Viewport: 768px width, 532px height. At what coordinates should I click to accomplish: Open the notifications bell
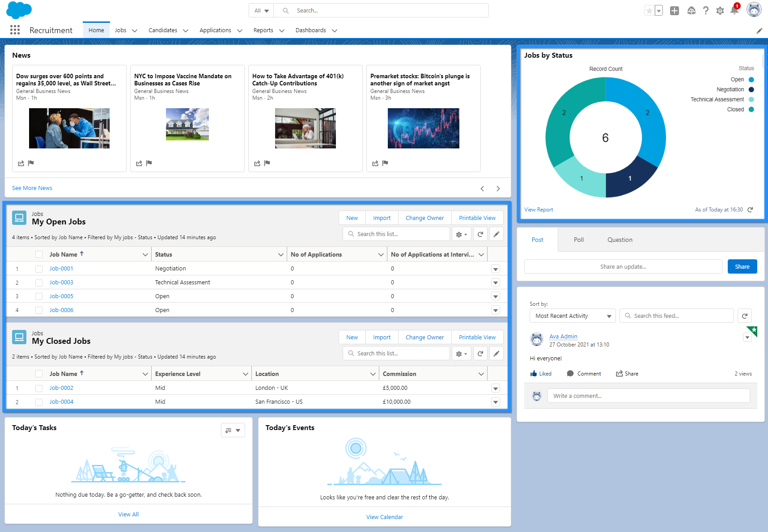[734, 10]
